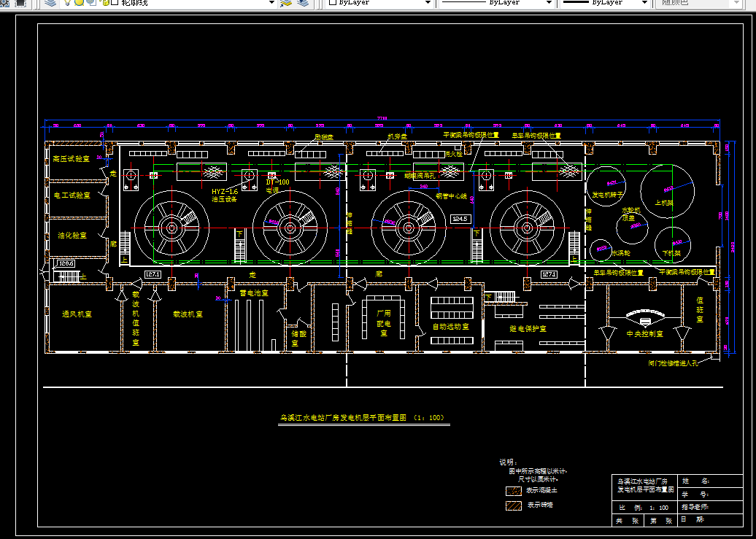Open the linetype ByLayer dropdown
Image resolution: width=756 pixels, height=539 pixels.
tap(549, 2)
